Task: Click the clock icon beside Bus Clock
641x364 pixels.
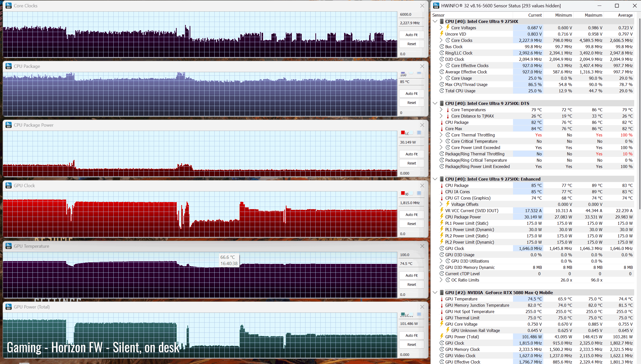Action: click(x=442, y=46)
